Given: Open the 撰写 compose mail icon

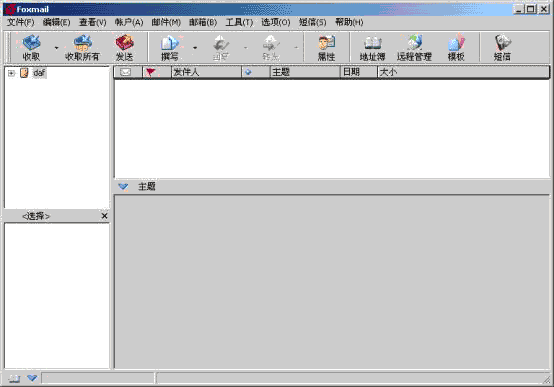Looking at the screenshot, I should pos(170,47).
